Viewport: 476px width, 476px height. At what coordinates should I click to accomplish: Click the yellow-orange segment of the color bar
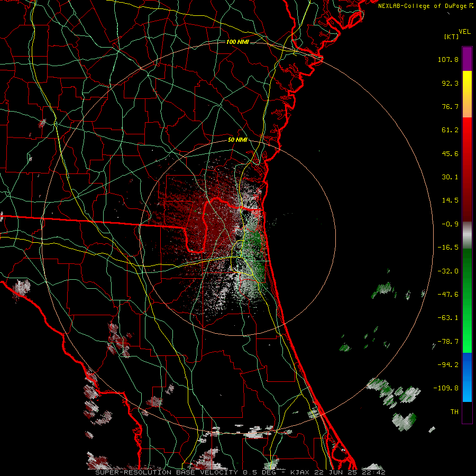tap(467, 94)
